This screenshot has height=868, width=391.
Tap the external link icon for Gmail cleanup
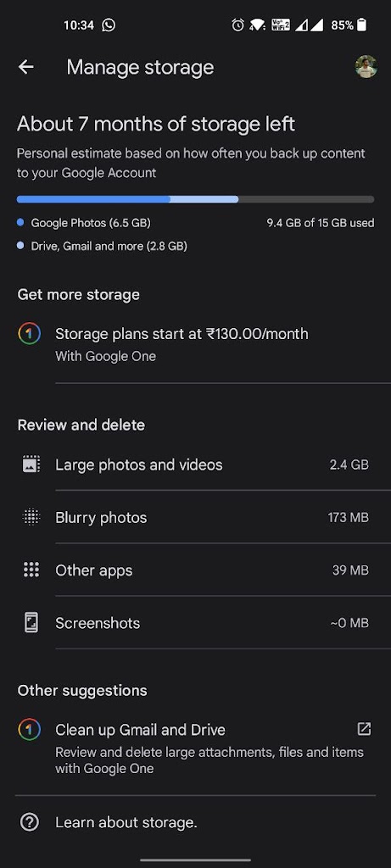click(x=364, y=729)
